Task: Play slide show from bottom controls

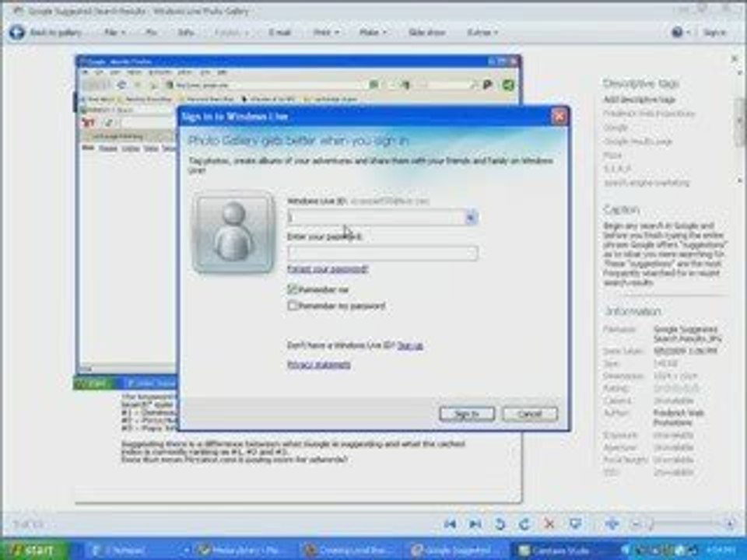Action: (x=575, y=523)
